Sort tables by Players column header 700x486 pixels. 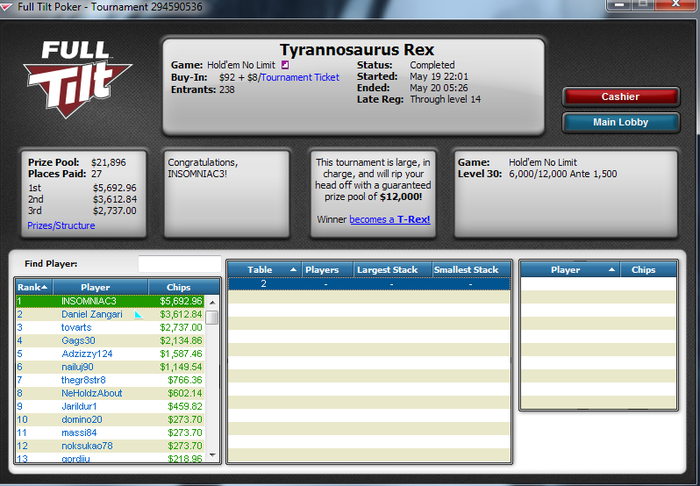point(328,270)
